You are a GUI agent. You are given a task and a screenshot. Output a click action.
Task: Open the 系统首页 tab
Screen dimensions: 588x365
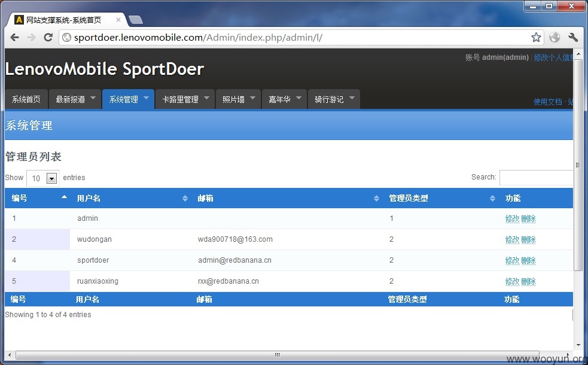coord(26,99)
